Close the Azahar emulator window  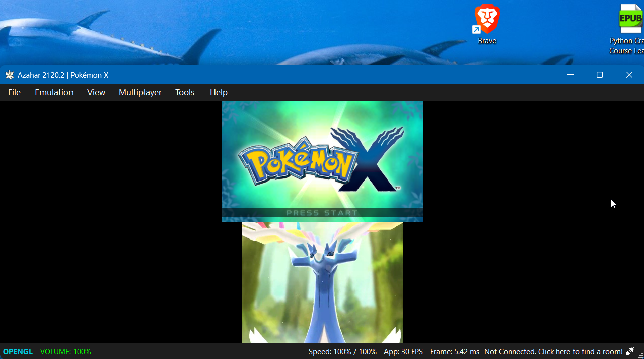point(629,75)
